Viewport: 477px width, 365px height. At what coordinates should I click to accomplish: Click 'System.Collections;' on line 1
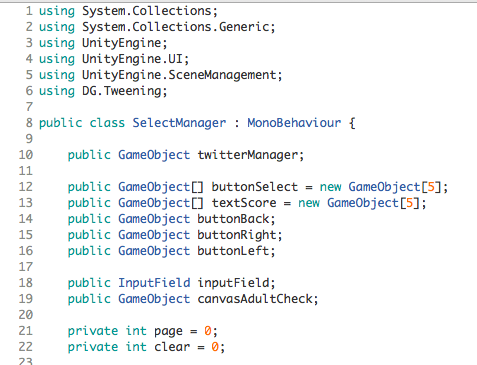point(150,11)
